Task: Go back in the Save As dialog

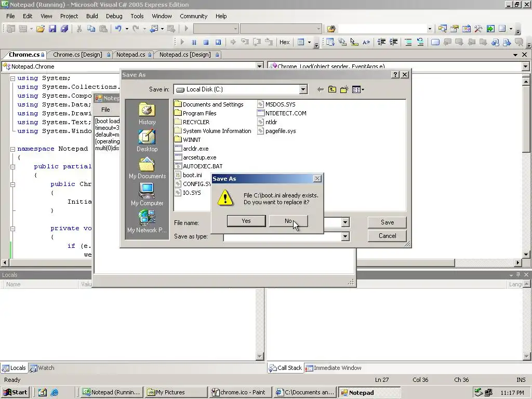Action: 320,89
